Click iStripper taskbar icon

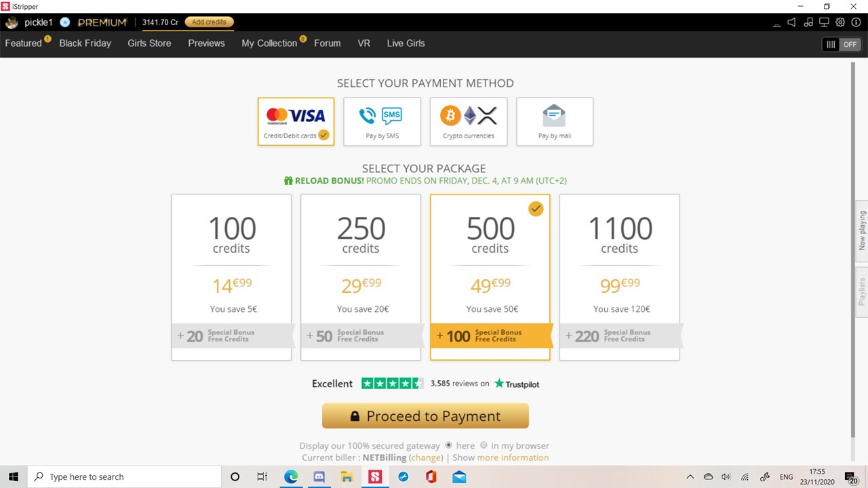pyautogui.click(x=375, y=476)
